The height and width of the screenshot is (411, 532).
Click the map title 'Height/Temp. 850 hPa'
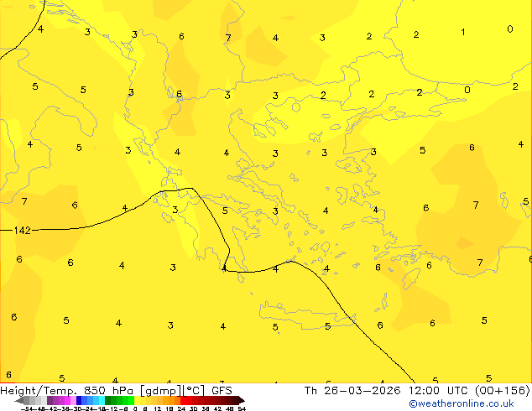coord(68,390)
